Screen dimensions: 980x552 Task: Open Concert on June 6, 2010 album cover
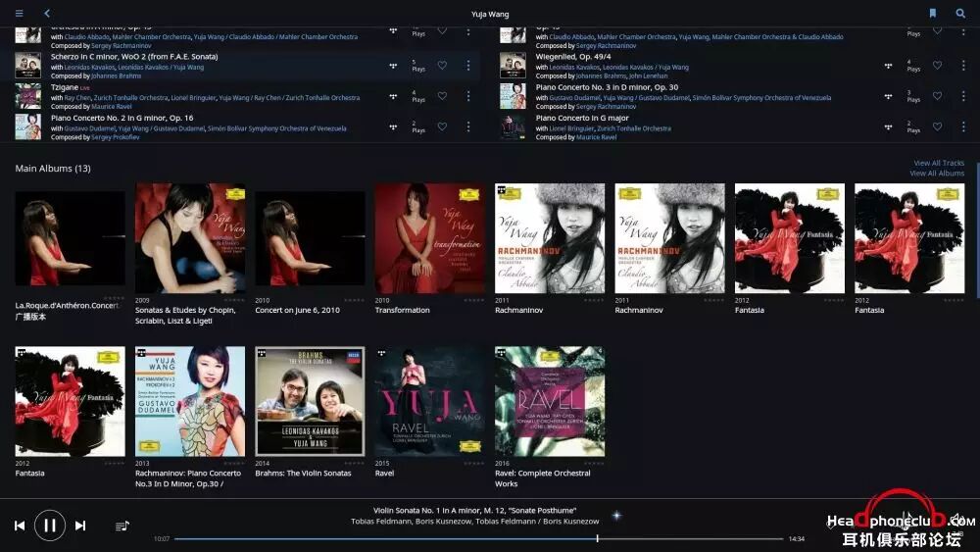[x=310, y=238]
